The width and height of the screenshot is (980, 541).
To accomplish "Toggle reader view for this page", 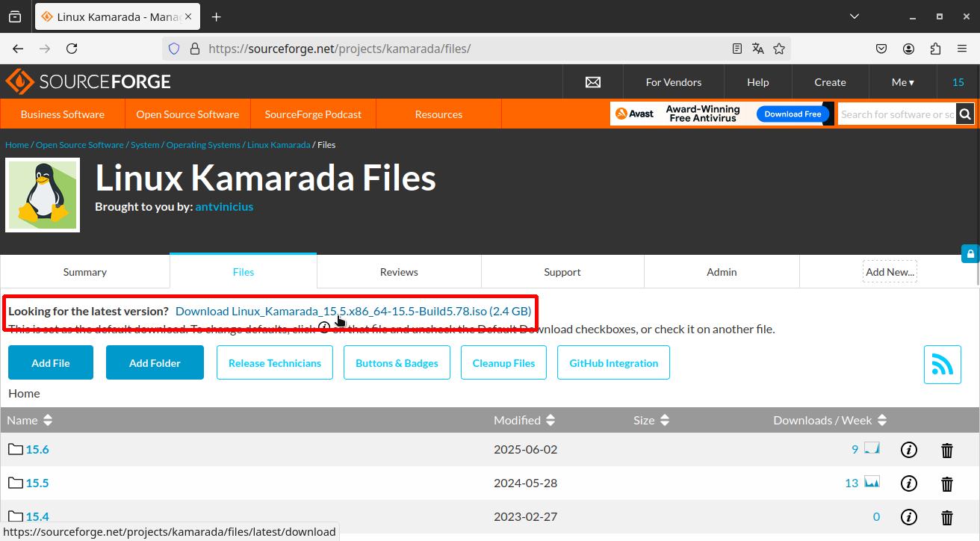I will coord(736,49).
